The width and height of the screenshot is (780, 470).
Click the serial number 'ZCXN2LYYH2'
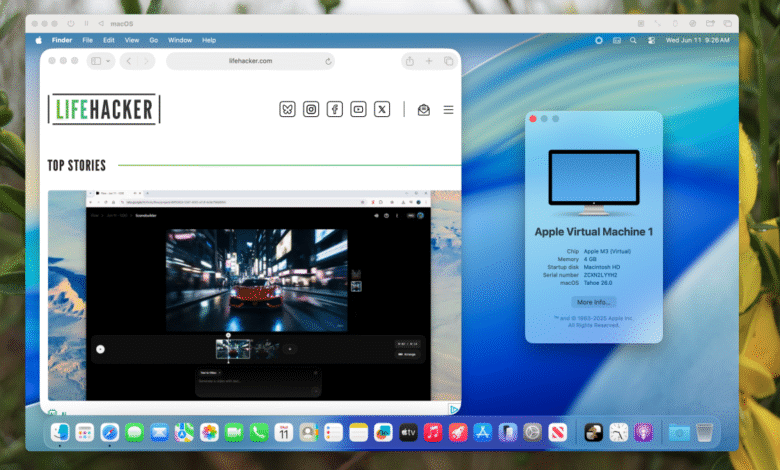tap(600, 275)
